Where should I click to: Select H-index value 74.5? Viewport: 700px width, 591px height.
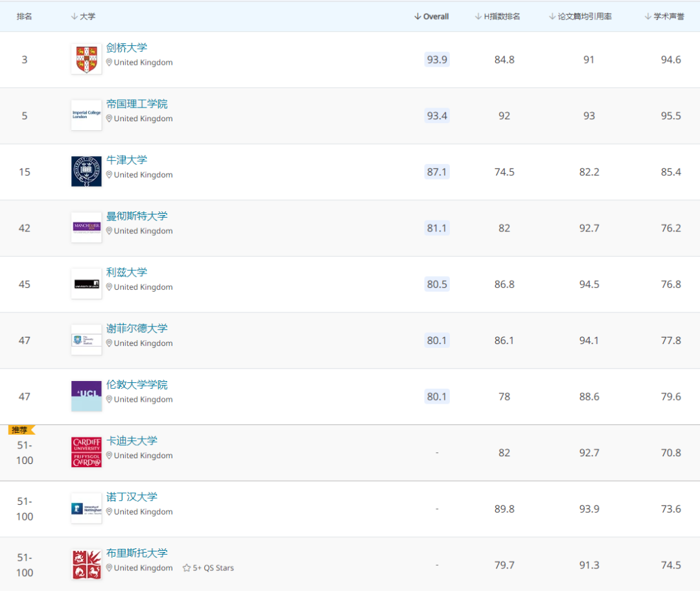[x=504, y=172]
